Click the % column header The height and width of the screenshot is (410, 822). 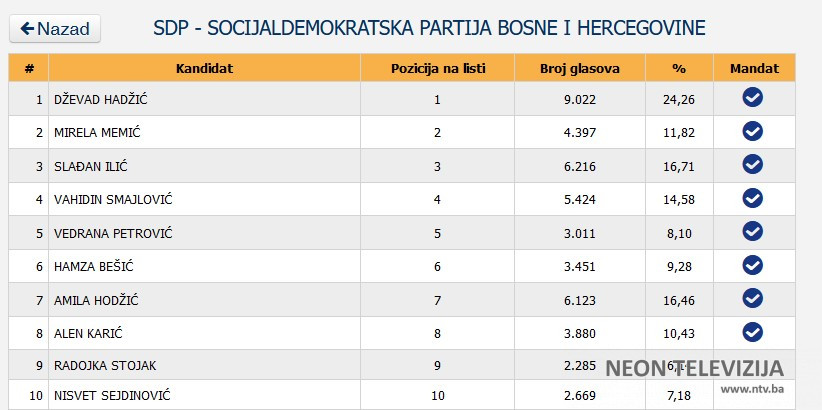point(679,68)
